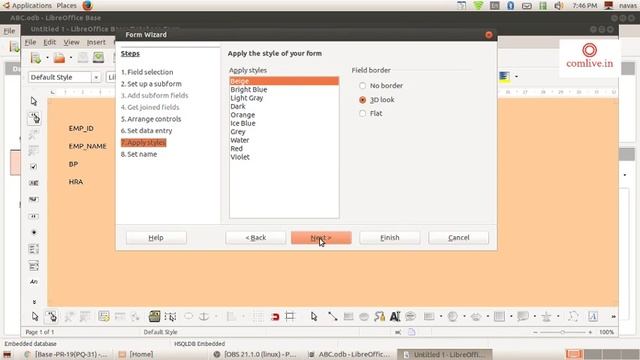Open the Places menu in the top panel

point(66,6)
